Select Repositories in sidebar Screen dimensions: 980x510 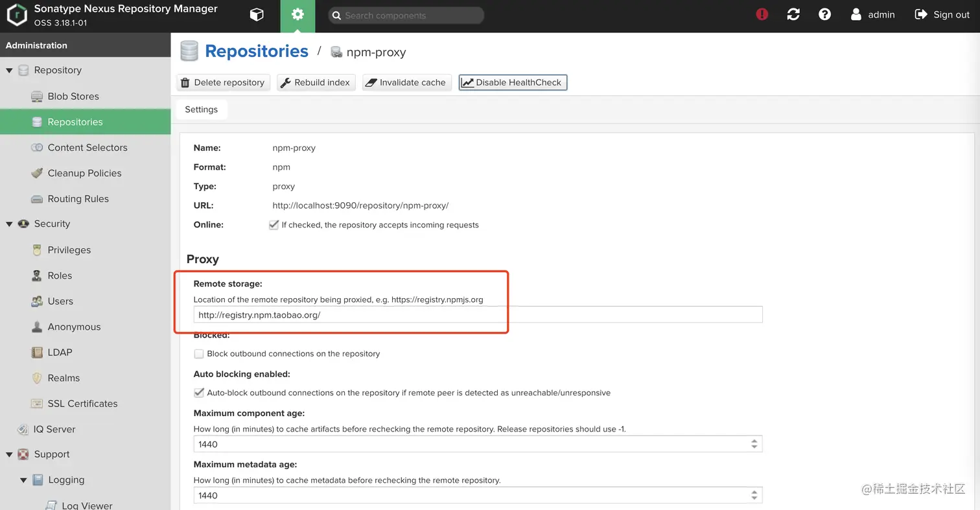(85, 122)
